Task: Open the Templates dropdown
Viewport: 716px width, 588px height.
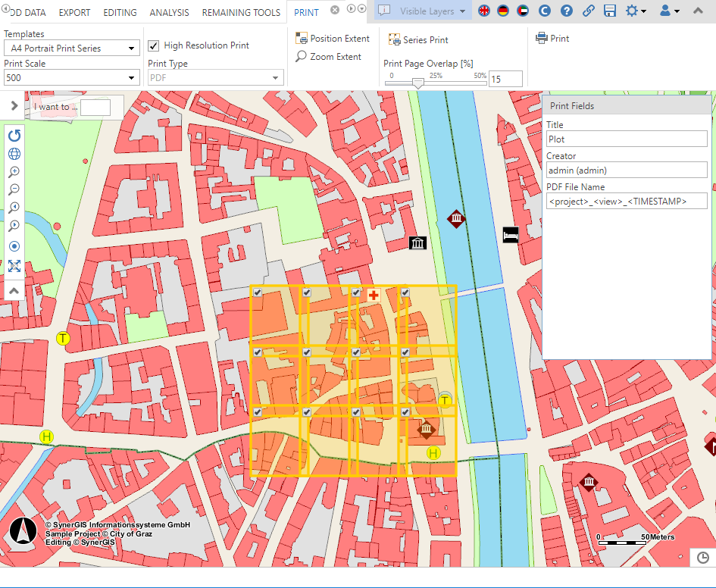Action: [x=71, y=48]
